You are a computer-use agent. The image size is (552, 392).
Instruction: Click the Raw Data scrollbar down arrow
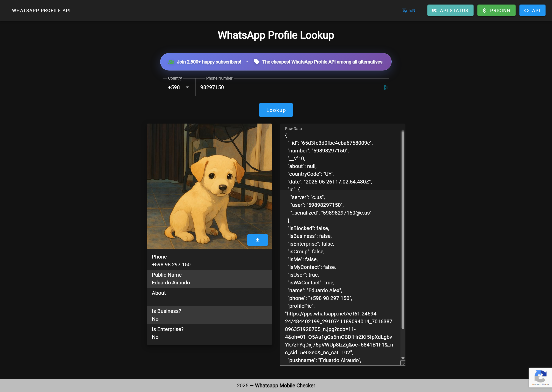point(403,358)
